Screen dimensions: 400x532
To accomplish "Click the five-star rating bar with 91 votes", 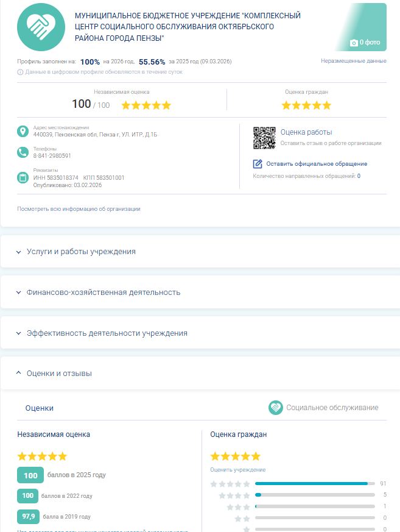I will (x=315, y=484).
